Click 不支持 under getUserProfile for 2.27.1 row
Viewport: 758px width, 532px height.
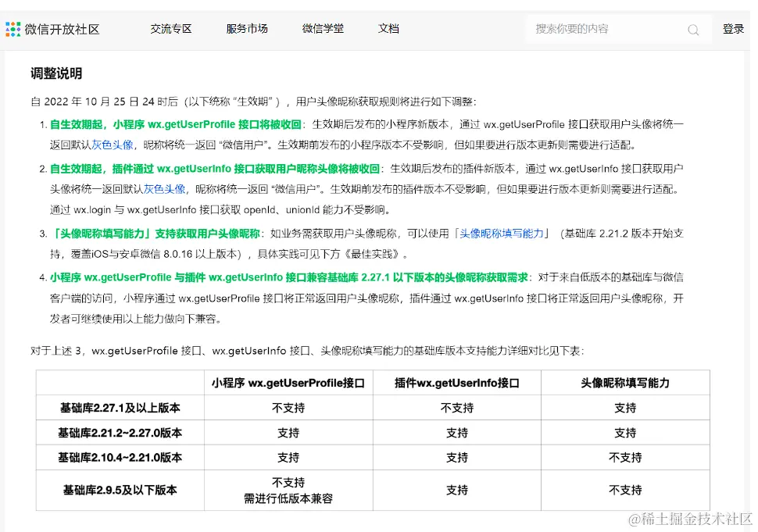pyautogui.click(x=288, y=408)
